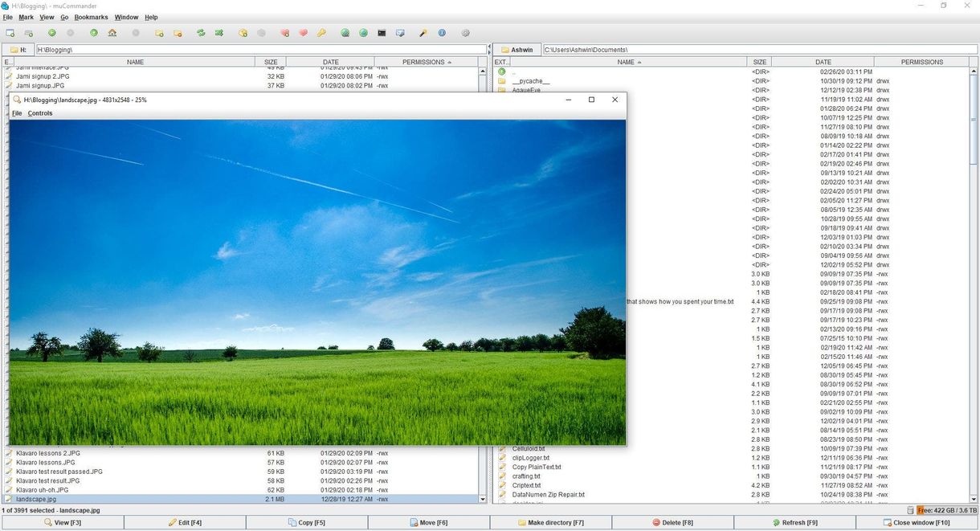
Task: Click the View [F3] button
Action: pyautogui.click(x=62, y=522)
